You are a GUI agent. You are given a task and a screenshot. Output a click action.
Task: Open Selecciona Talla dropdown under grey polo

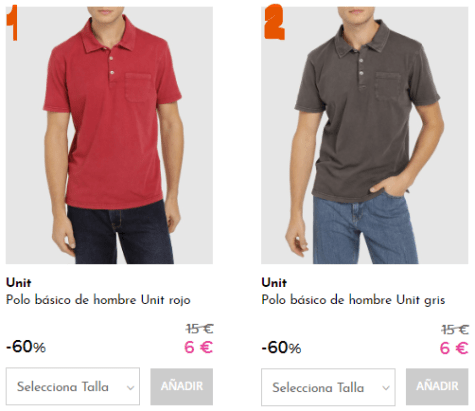pos(328,387)
